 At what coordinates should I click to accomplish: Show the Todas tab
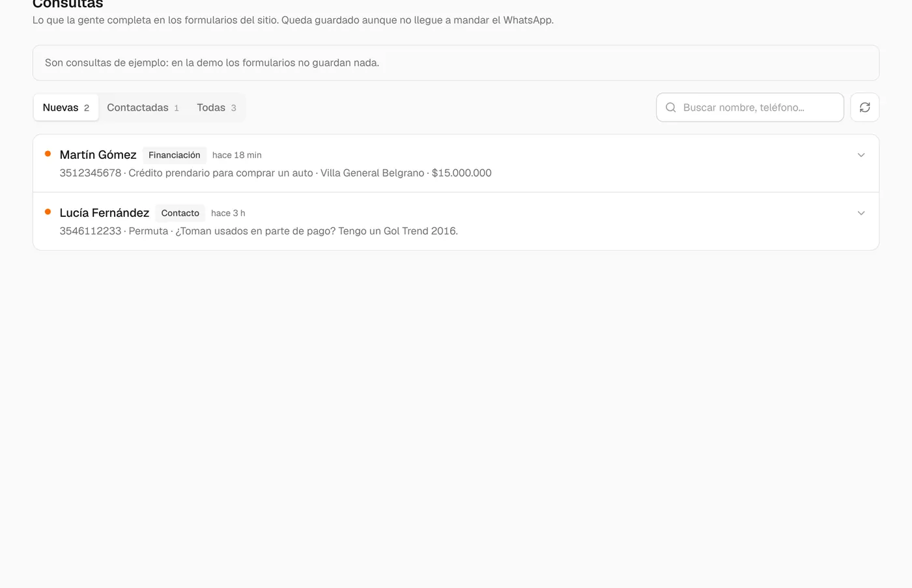tap(216, 107)
